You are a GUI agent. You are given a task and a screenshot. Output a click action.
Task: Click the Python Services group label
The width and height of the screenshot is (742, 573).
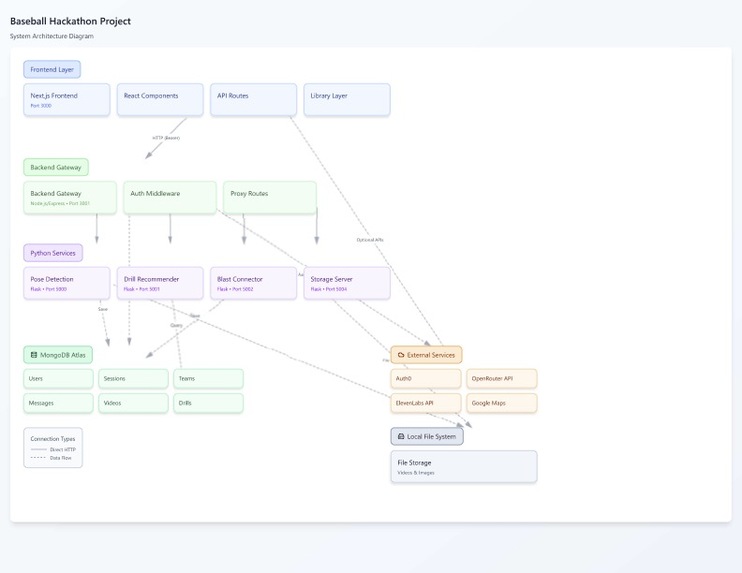click(x=53, y=253)
